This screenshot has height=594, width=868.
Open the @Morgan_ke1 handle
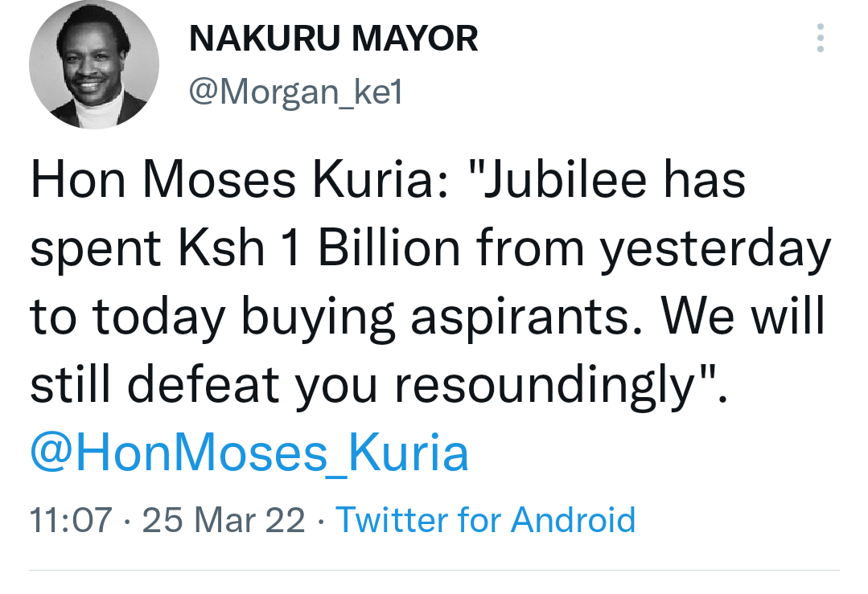point(295,92)
